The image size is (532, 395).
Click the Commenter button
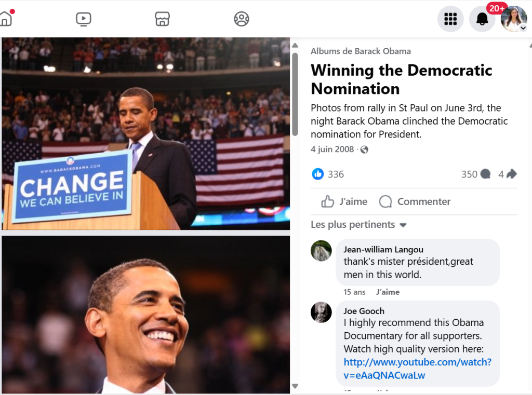(x=415, y=202)
